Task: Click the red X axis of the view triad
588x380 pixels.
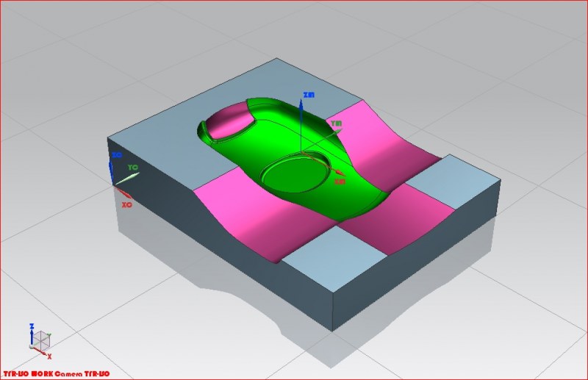Action: pyautogui.click(x=44, y=352)
